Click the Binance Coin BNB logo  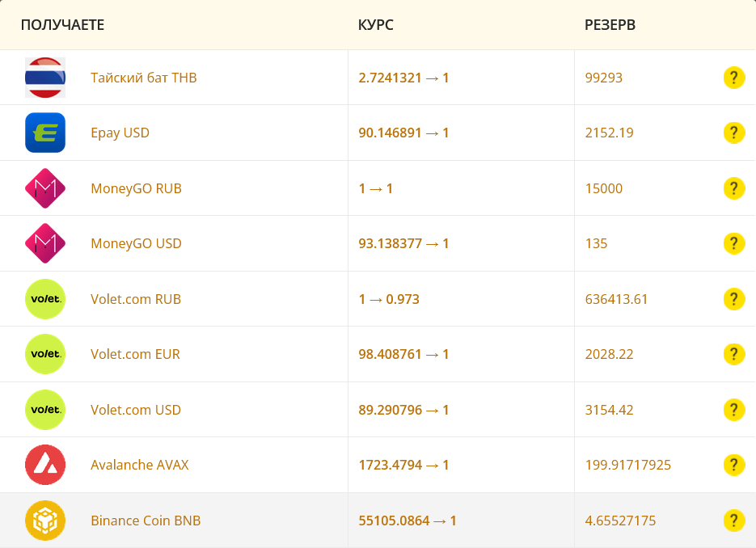coord(45,521)
